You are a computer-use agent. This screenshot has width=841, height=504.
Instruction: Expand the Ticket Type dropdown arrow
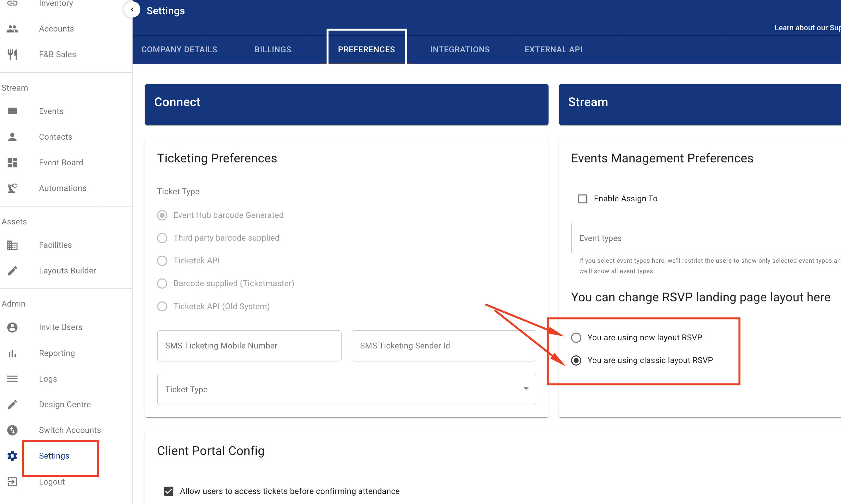[526, 389]
